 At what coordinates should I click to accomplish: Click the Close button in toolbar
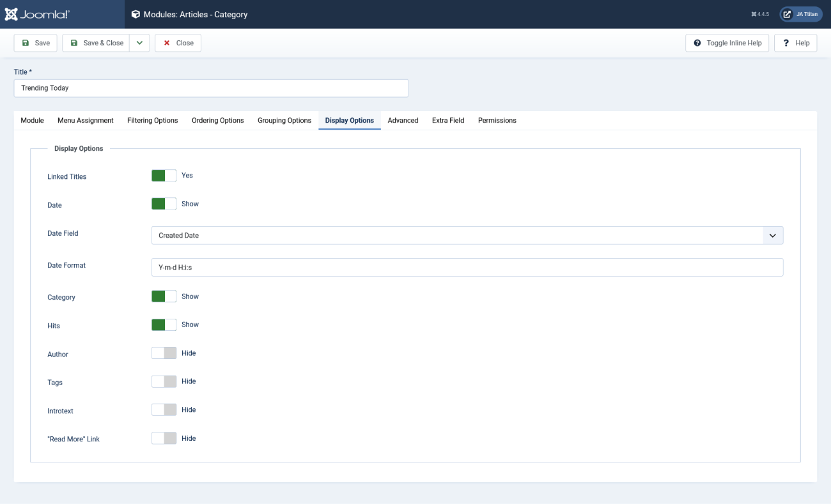pos(178,43)
